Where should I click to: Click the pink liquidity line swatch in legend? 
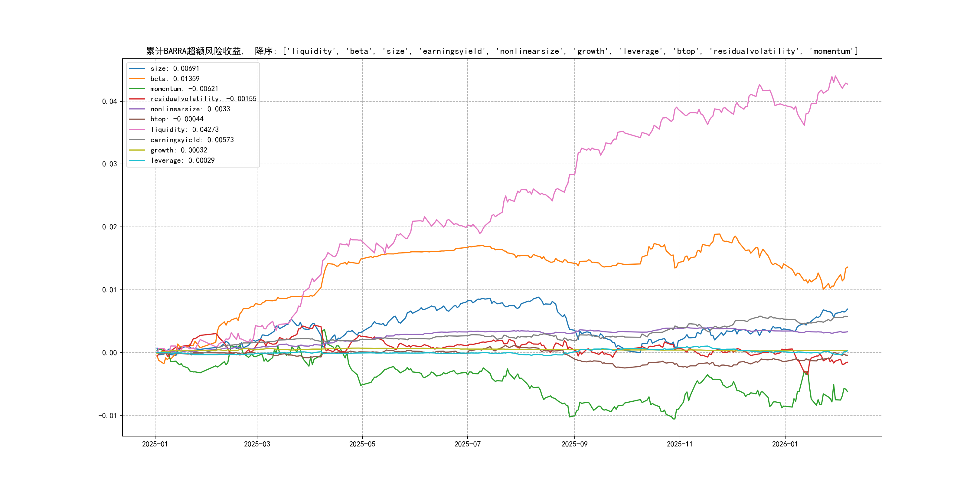(x=137, y=130)
